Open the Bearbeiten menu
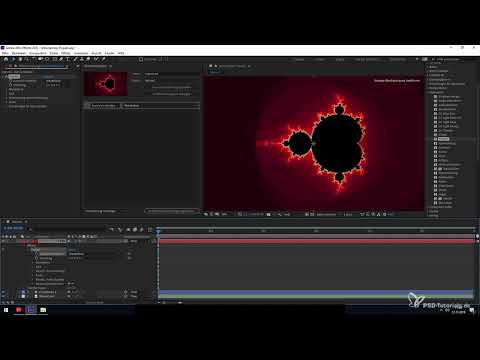This screenshot has height=360, width=480. click(19, 53)
